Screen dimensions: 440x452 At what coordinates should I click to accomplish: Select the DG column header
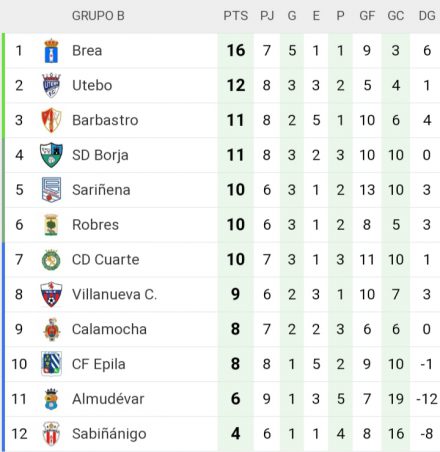coord(427,16)
